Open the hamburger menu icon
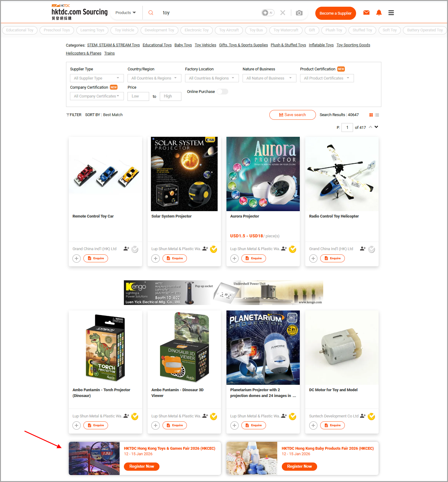448x482 pixels. point(391,12)
